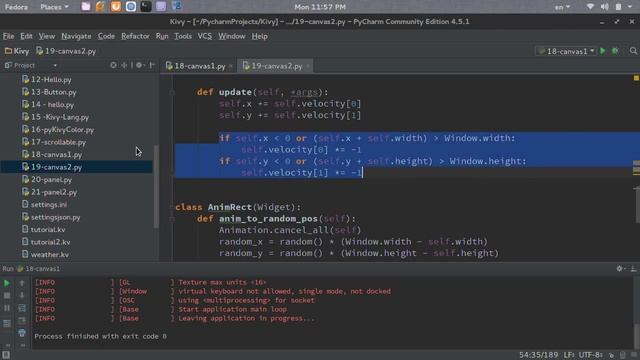Collapse all in Project panel header
This screenshot has width=640, height=360.
(x=124, y=65)
